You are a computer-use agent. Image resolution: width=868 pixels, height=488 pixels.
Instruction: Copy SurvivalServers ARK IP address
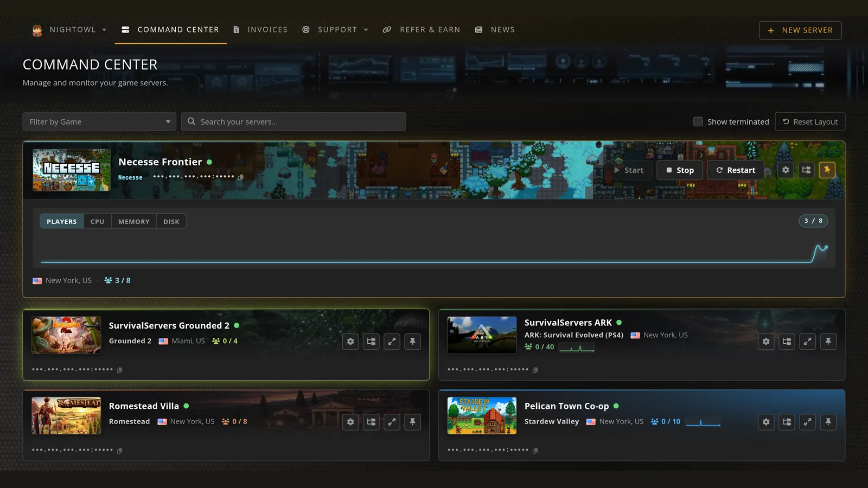click(x=535, y=370)
